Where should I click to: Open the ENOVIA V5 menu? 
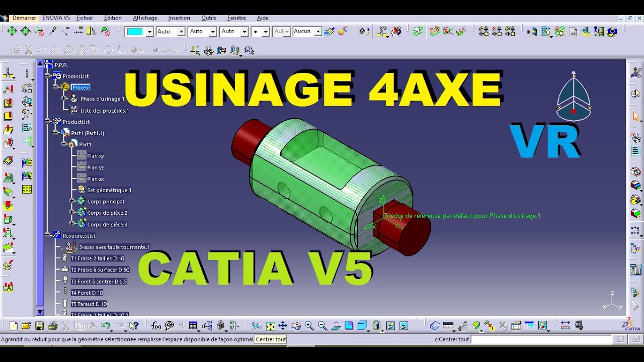coord(56,18)
